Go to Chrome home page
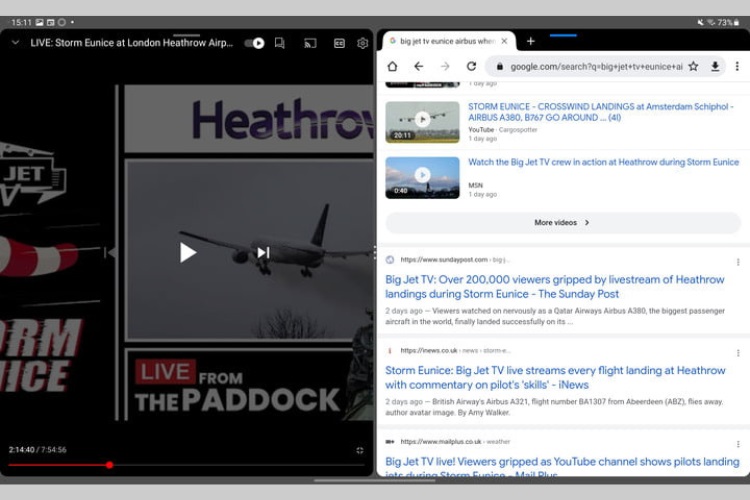The width and height of the screenshot is (750, 500). (392, 66)
